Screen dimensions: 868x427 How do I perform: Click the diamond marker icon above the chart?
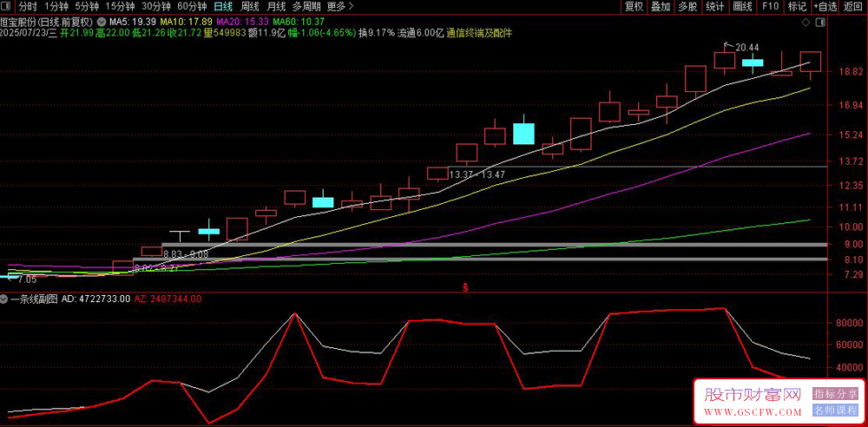point(806,22)
